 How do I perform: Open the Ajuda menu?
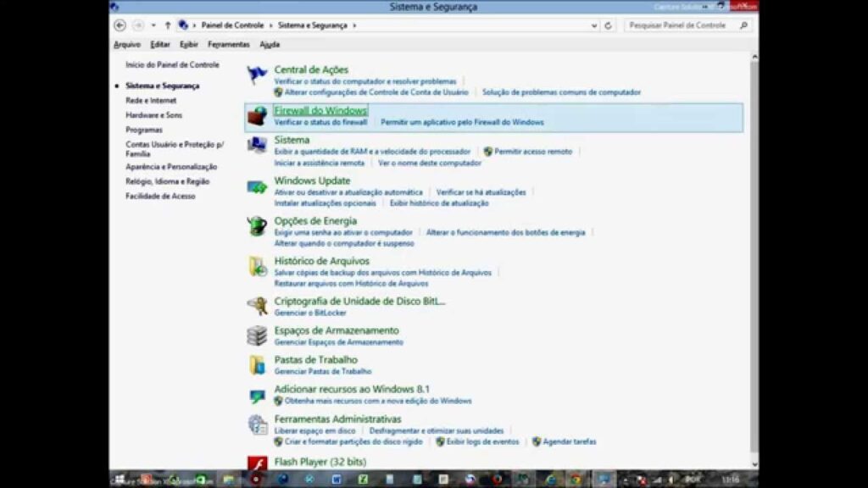[x=270, y=44]
